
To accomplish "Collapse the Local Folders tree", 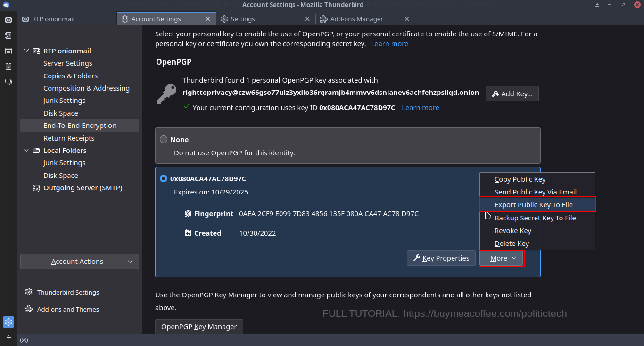I will (26, 151).
